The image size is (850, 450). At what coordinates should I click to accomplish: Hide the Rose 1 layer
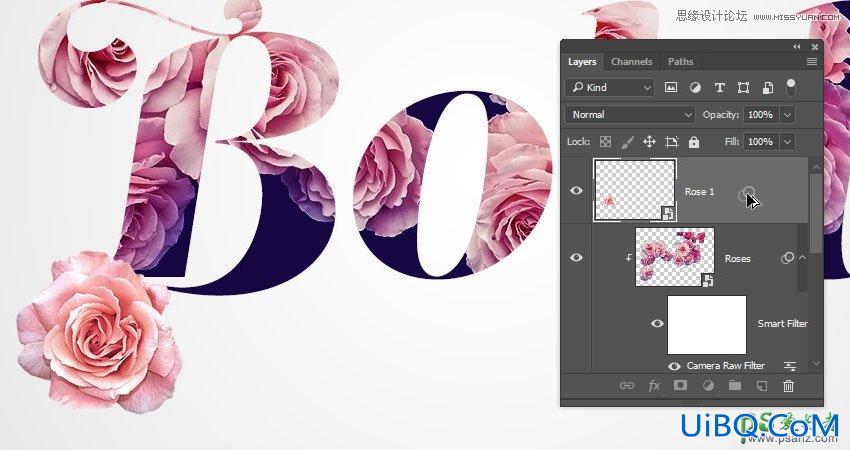(576, 191)
